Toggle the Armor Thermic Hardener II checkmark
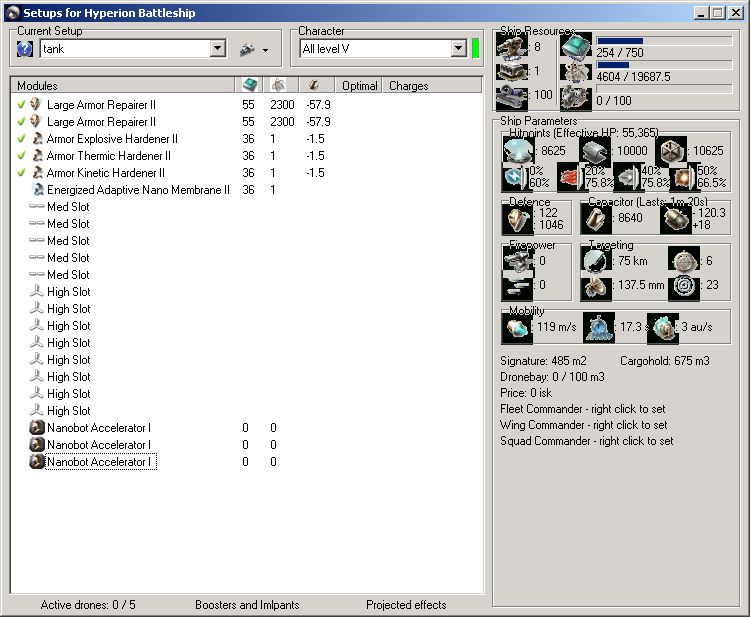The image size is (750, 617). [x=21, y=155]
